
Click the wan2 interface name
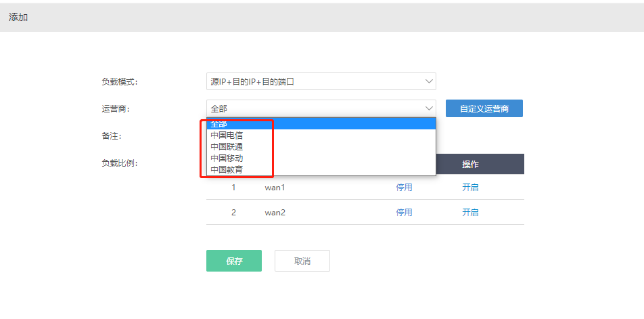[275, 212]
